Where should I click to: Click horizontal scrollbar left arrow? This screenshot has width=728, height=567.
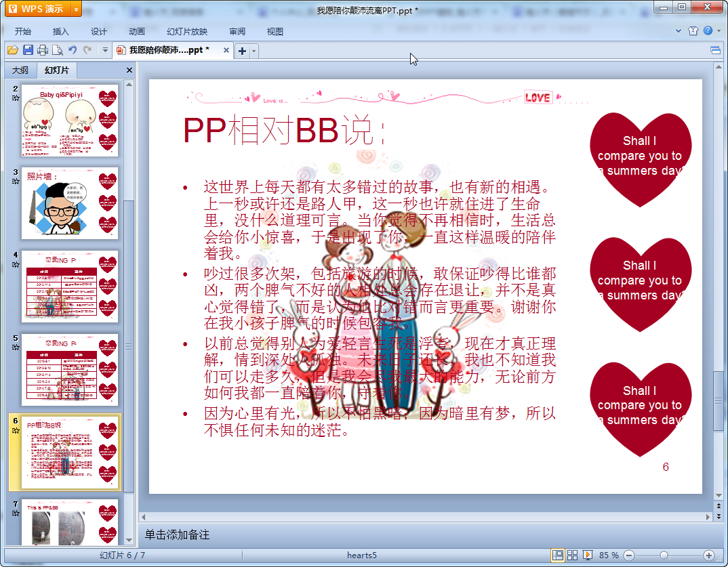point(144,517)
